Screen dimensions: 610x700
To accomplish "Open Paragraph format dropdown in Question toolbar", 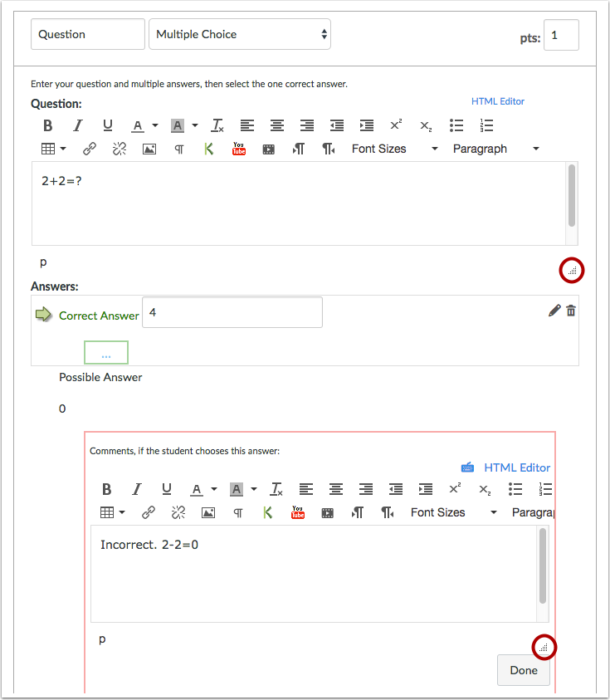I will point(496,149).
